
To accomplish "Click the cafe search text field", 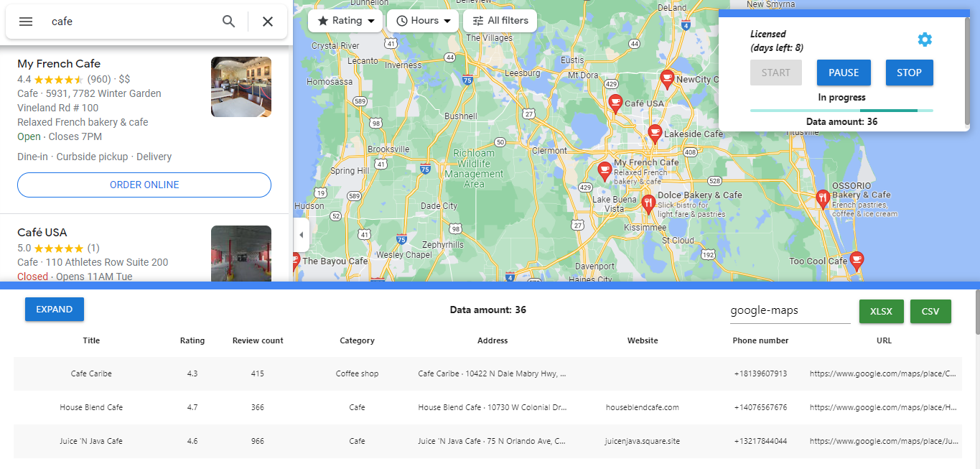I will pyautogui.click(x=129, y=22).
